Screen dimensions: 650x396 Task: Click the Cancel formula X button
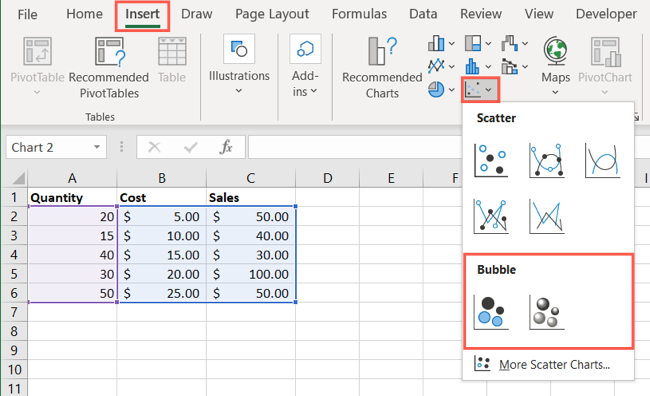[x=154, y=147]
